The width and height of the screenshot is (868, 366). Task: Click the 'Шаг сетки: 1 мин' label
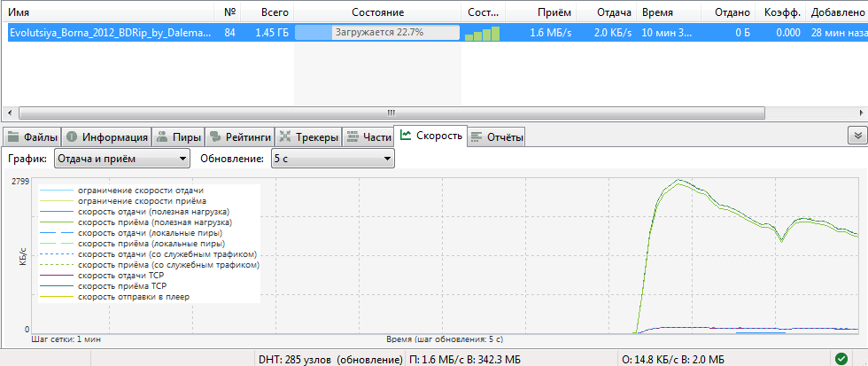click(66, 339)
